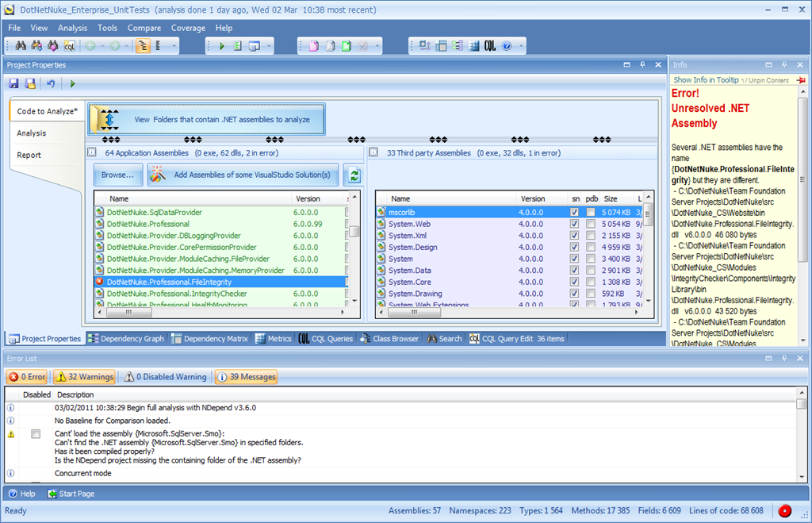Click the Help button in bottom bar

(x=22, y=494)
